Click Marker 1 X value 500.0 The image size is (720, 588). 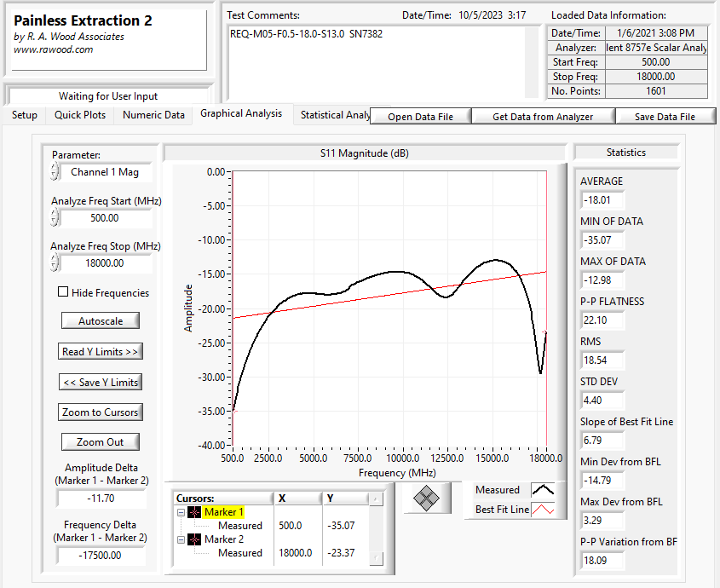point(291,526)
